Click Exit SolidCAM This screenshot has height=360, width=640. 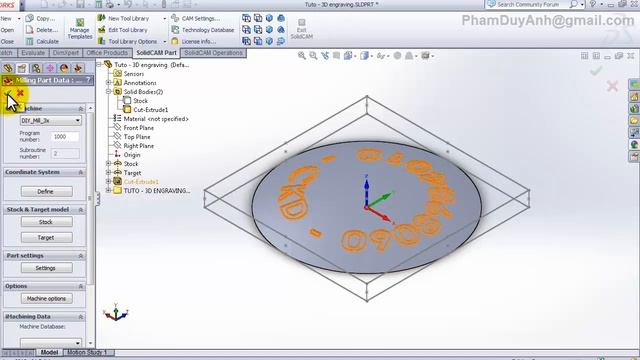[302, 29]
